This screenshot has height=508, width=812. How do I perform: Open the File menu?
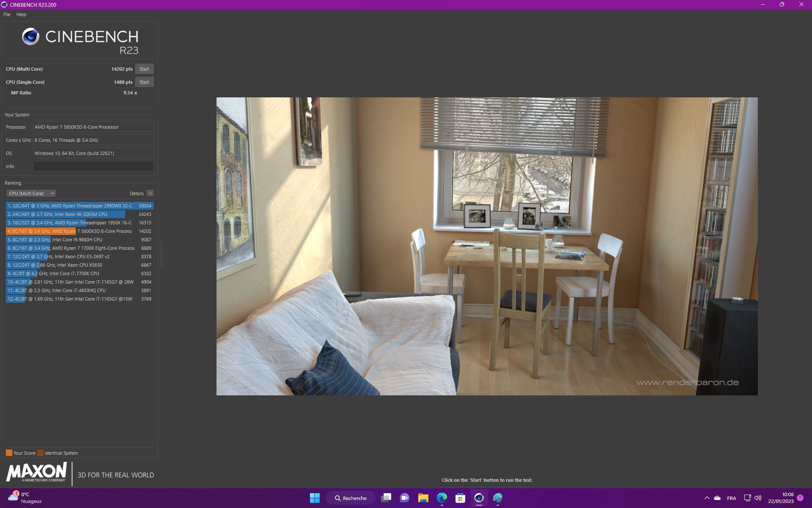[7, 14]
